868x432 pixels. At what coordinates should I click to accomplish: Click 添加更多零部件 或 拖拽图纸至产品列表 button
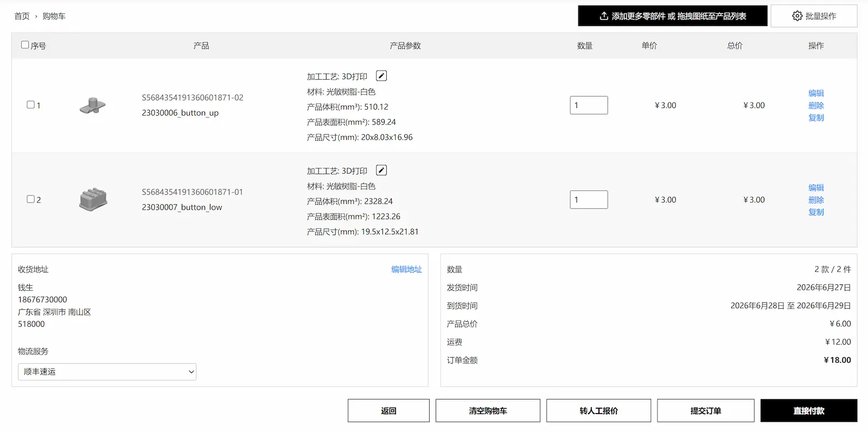(673, 16)
